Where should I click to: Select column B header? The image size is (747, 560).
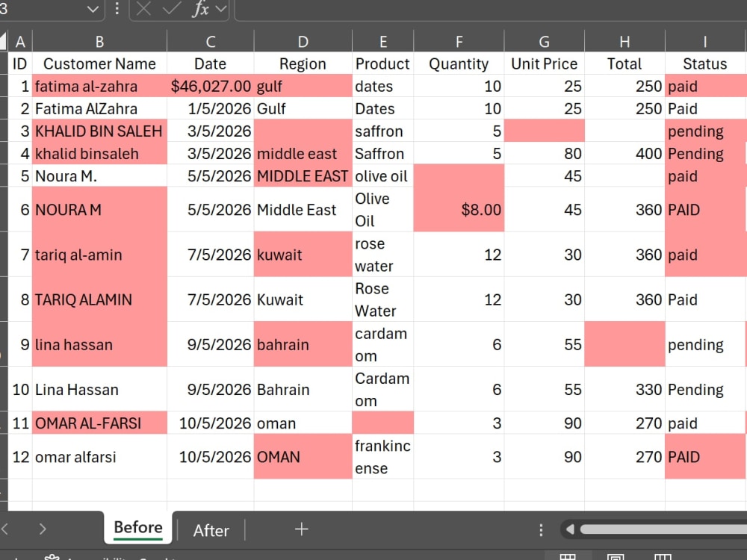coord(99,41)
